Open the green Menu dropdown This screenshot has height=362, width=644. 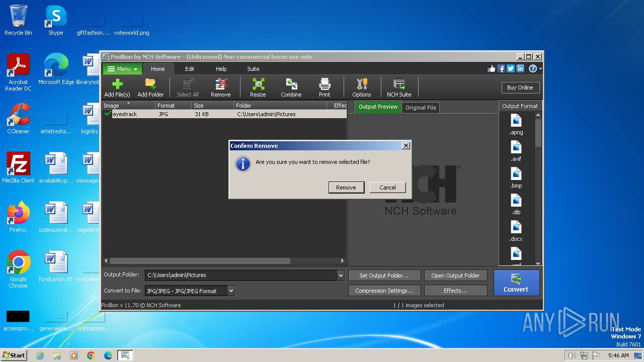pos(122,69)
